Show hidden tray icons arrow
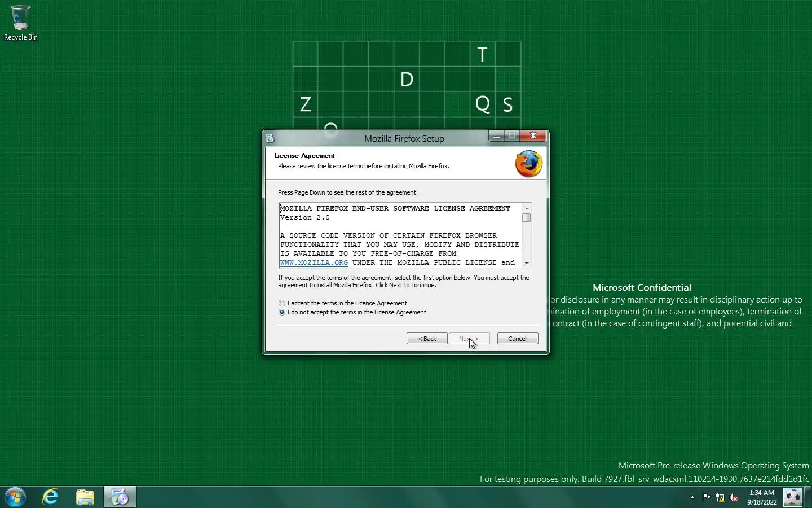This screenshot has width=812, height=508. 692,497
